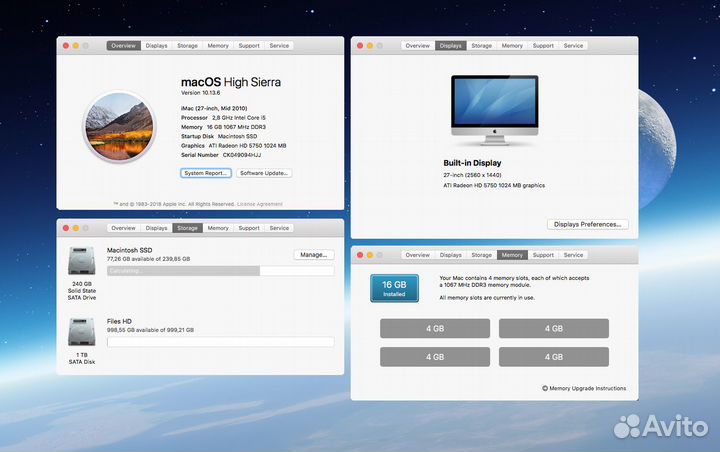720x452 pixels.
Task: Open Support tab in Storage window
Action: point(249,228)
